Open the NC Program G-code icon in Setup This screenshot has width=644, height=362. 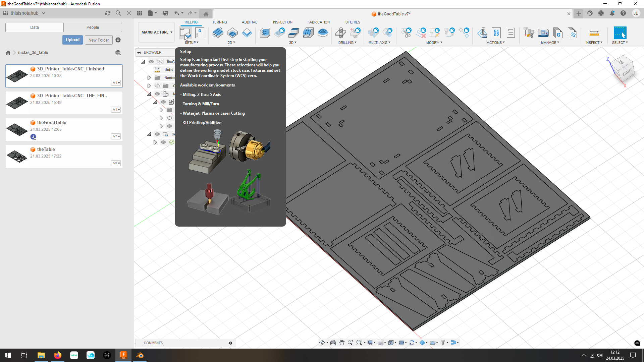pos(200,33)
